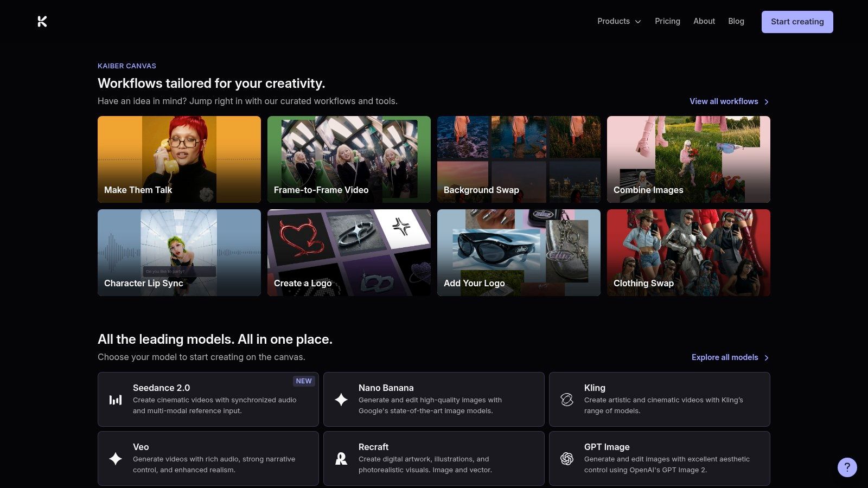Choose the Add Your Logo workflow

click(x=519, y=253)
